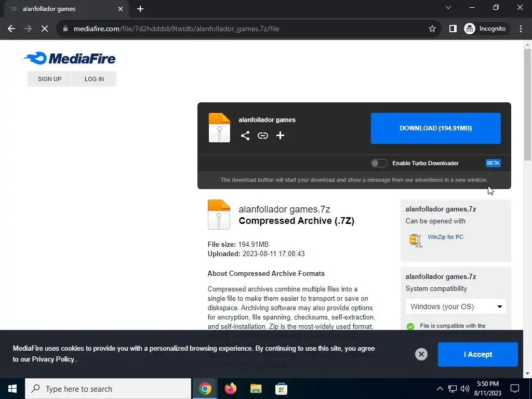Click the SIGN UP button
Viewport: 532px width, 399px height.
49,79
